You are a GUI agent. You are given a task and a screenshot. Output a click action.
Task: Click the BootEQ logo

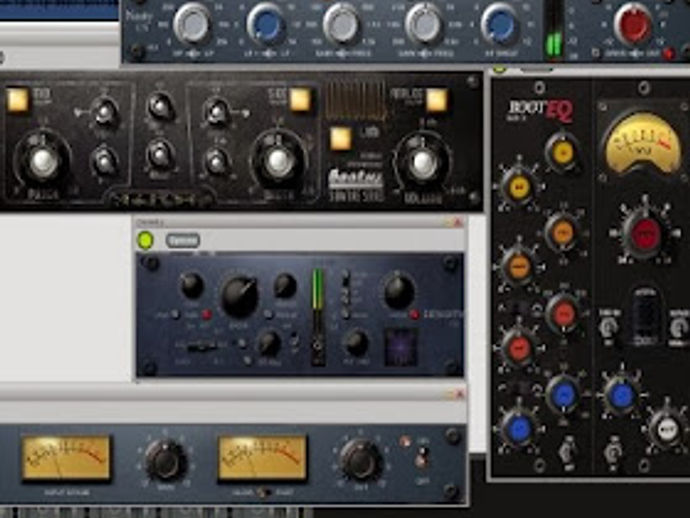540,110
